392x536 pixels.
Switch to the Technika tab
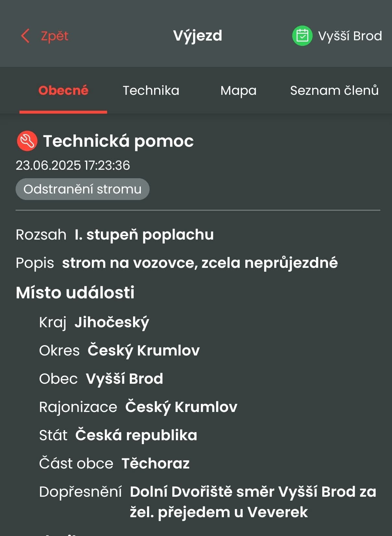tap(151, 90)
